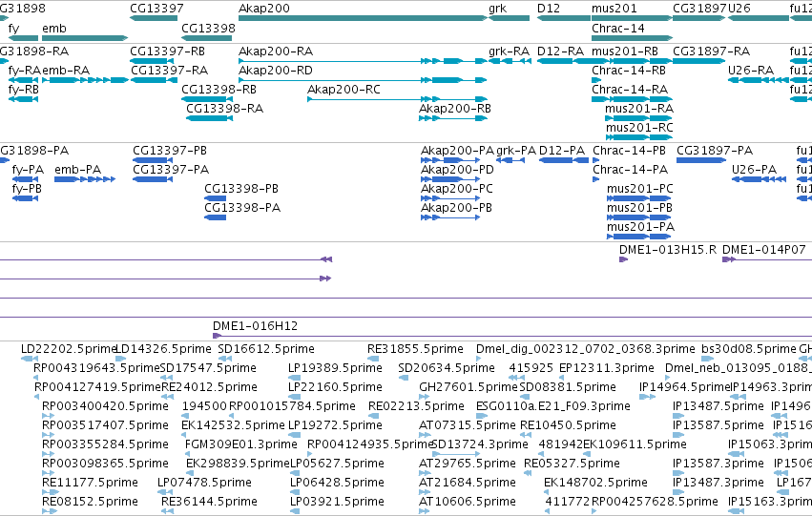812x516 pixels.
Task: Click transcript Akap200-RC label
Action: click(x=344, y=90)
